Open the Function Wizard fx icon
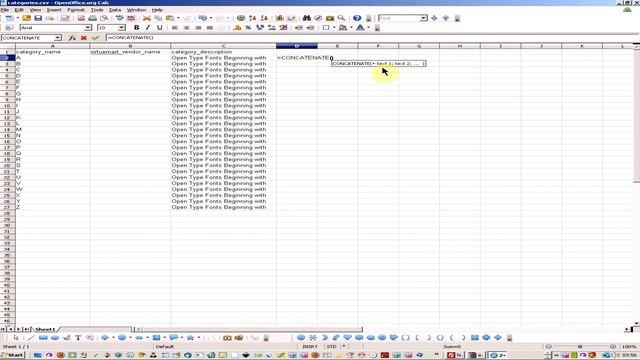The image size is (640, 360). click(x=72, y=38)
